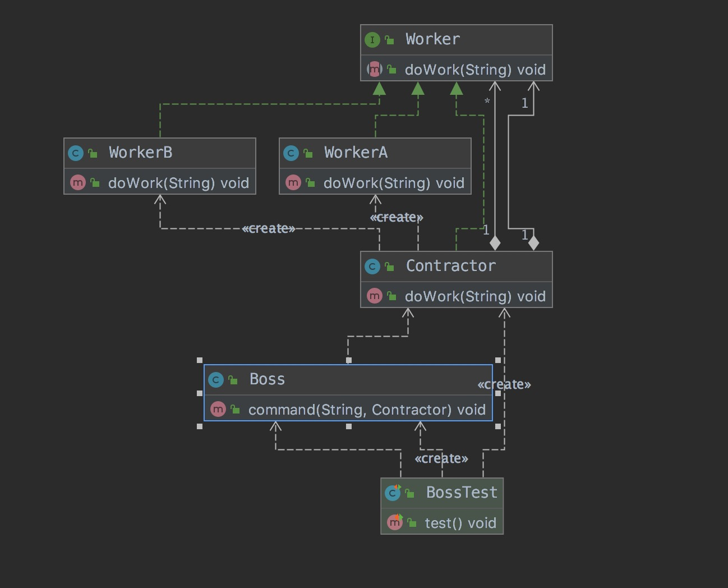Click «create» label beside Boss node
728x588 pixels.
pyautogui.click(x=504, y=384)
